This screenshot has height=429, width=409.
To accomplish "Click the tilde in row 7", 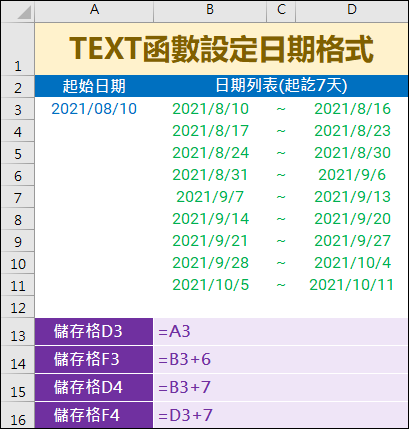I will tap(281, 197).
